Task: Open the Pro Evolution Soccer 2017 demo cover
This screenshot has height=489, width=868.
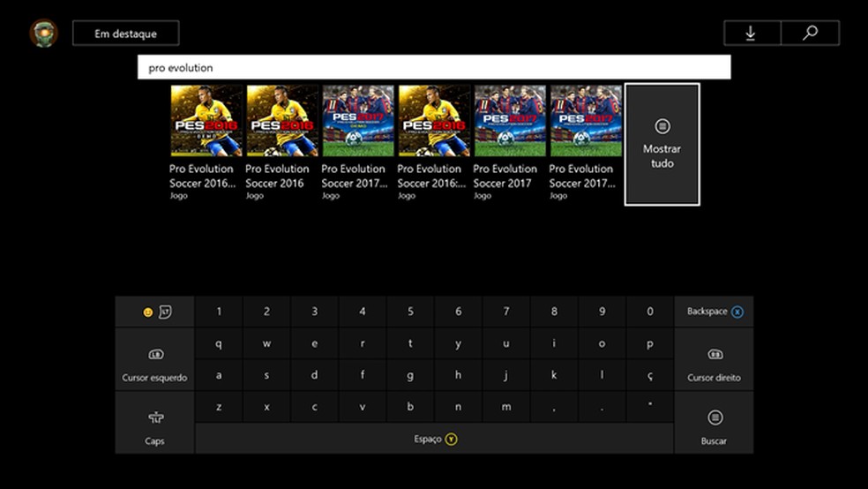Action: 358,120
